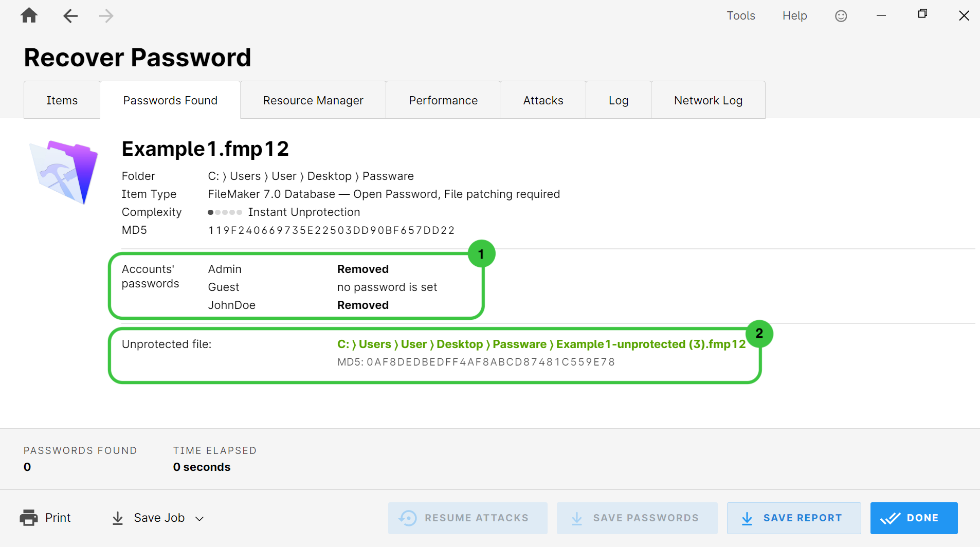
Task: Click the 'no password is set' text
Action: pyautogui.click(x=387, y=287)
